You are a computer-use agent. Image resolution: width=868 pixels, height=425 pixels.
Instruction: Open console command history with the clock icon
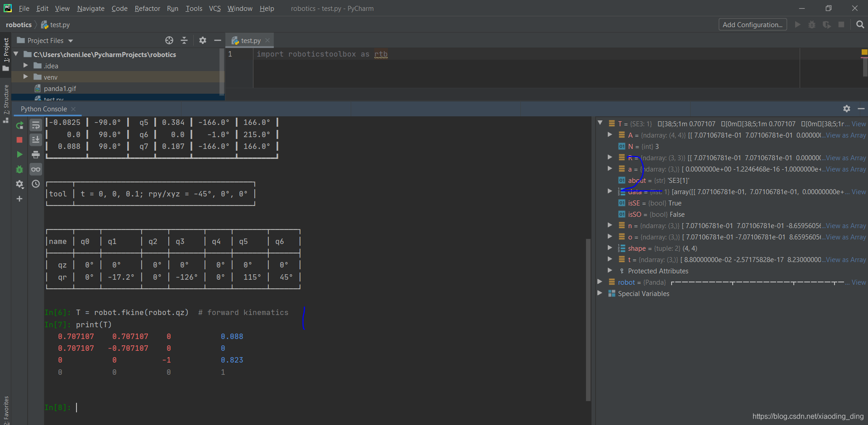[36, 184]
